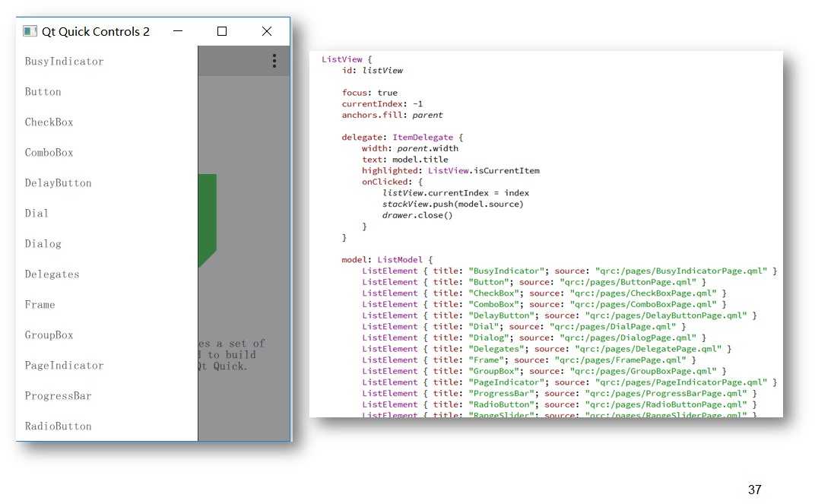The width and height of the screenshot is (815, 504).
Task: Minimize the Qt Quick Controls 2 window
Action: [x=178, y=31]
